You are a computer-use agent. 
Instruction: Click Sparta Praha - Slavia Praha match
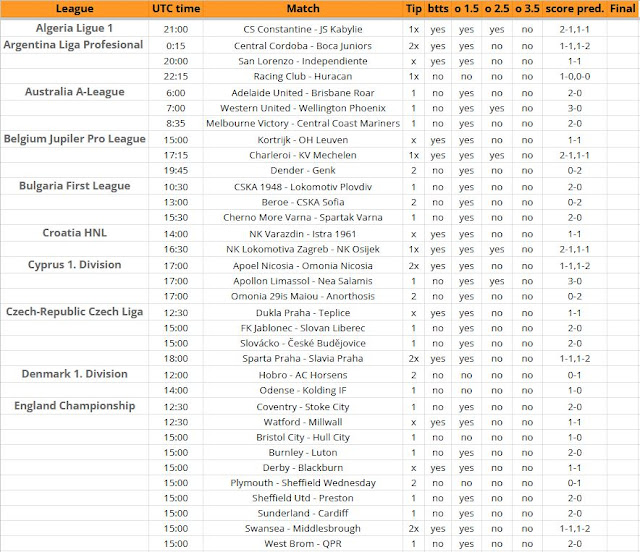(303, 358)
